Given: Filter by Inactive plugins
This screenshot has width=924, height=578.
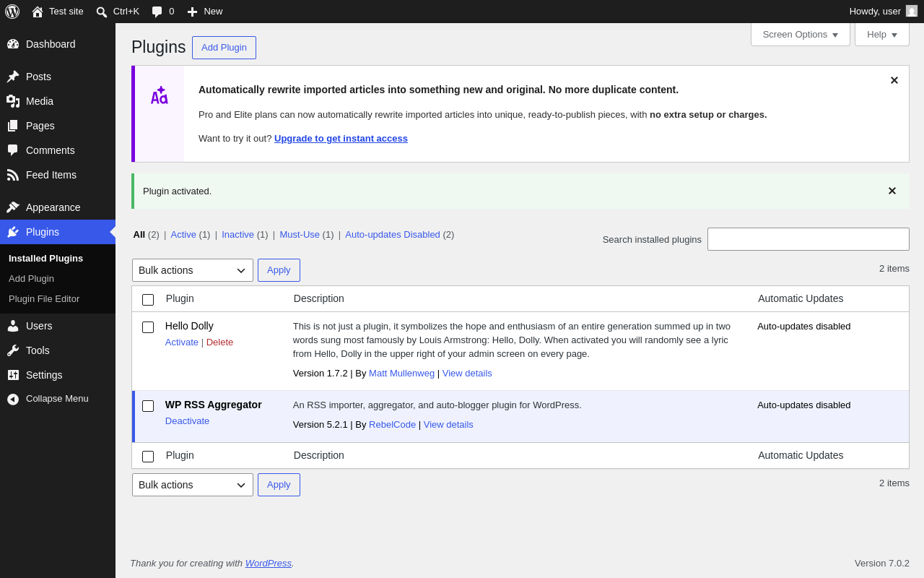Looking at the screenshot, I should tap(237, 234).
